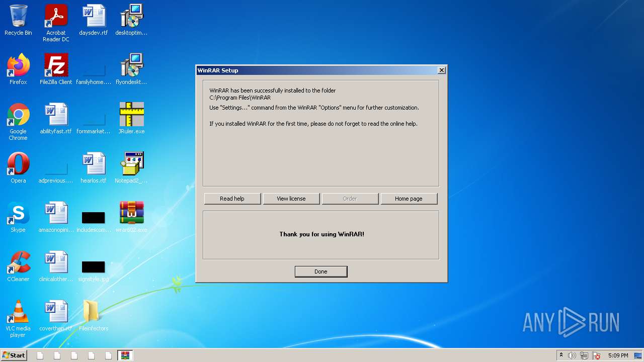Select wrar602.exe WinRAR installer icon
Viewport: 644px width, 362px height.
131,217
